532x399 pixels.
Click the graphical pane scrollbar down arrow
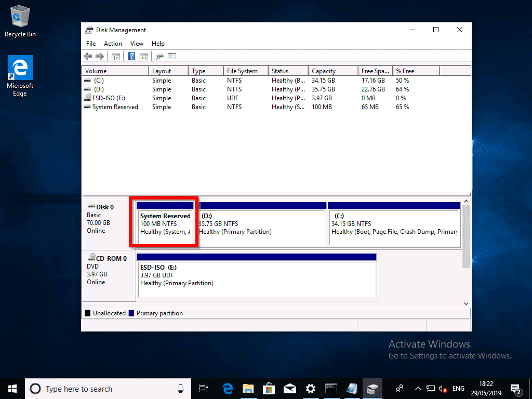point(466,303)
